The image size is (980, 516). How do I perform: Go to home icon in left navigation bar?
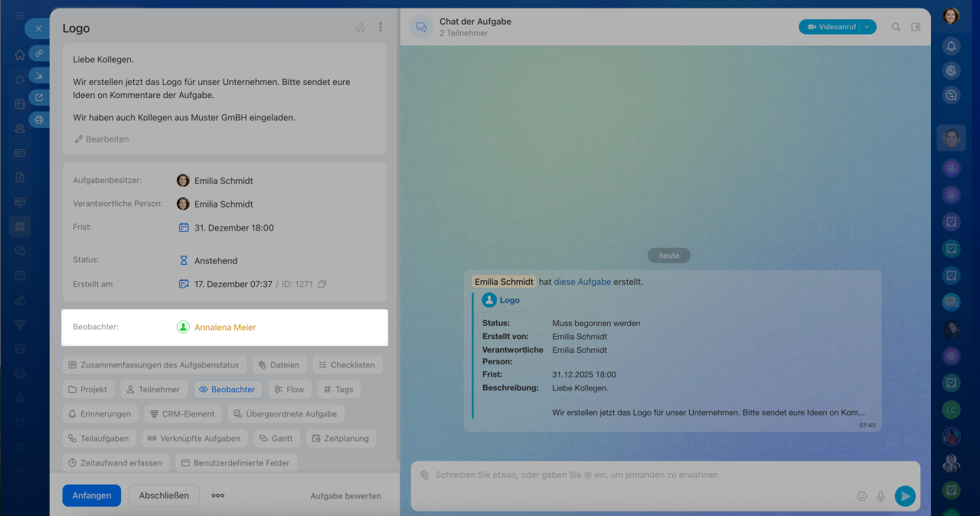20,54
